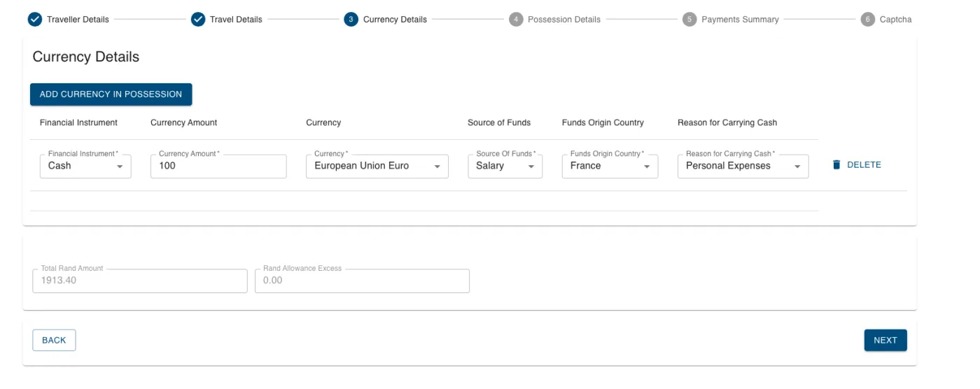Screen dimensions: 980x389
Task: Open the Captcha step label
Action: 895,20
